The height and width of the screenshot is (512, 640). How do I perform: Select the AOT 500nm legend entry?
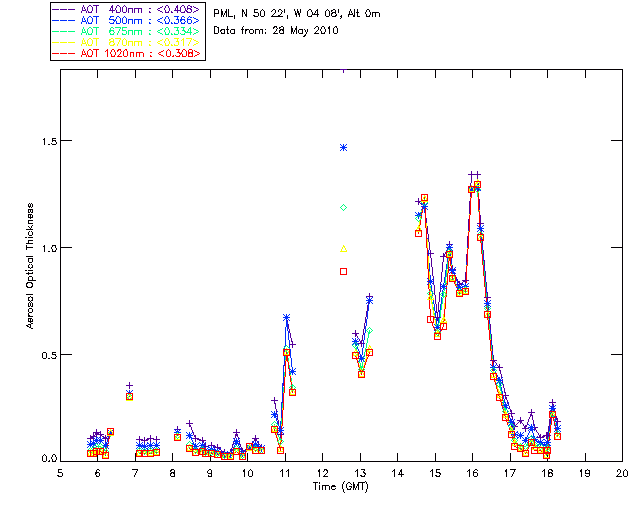140,20
